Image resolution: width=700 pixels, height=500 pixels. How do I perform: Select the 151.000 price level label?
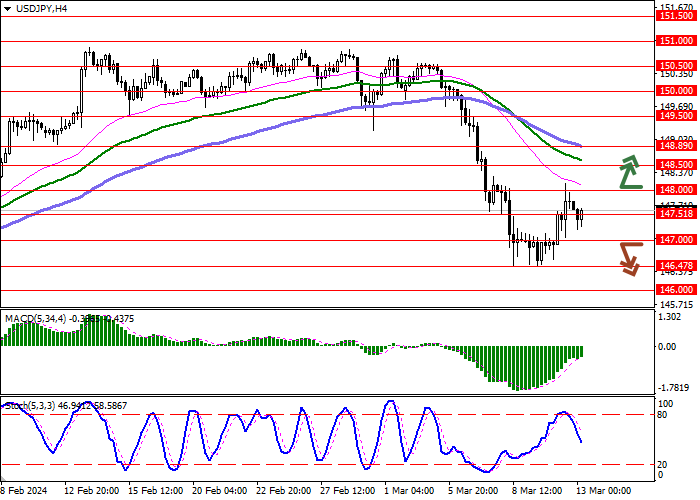tap(676, 41)
